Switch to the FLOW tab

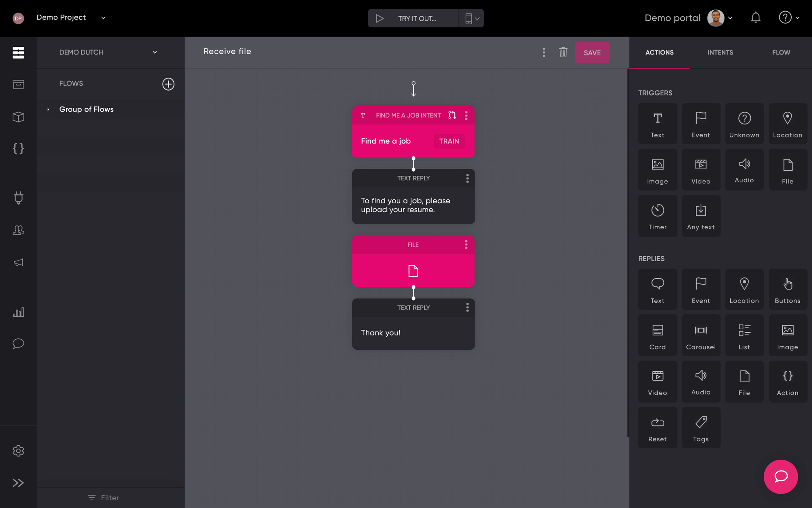tap(781, 52)
